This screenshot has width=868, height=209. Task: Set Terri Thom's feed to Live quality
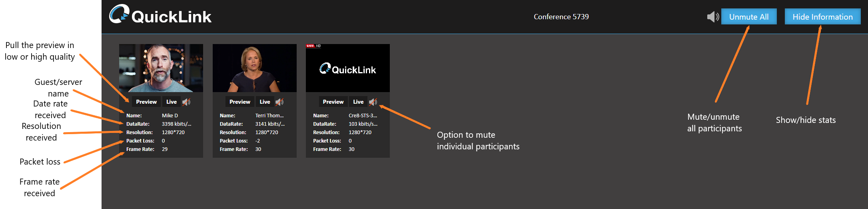[x=265, y=102]
